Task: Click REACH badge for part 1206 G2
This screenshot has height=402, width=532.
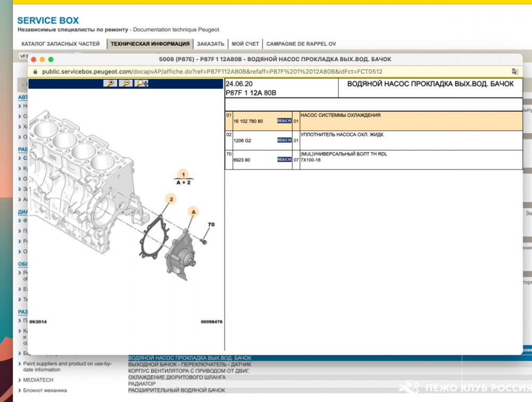Action: [x=284, y=140]
